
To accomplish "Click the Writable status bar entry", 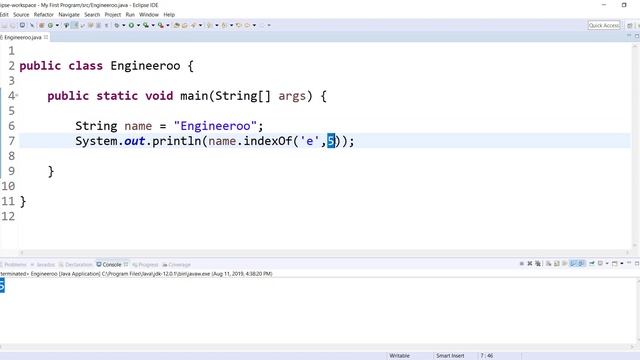I will point(400,356).
